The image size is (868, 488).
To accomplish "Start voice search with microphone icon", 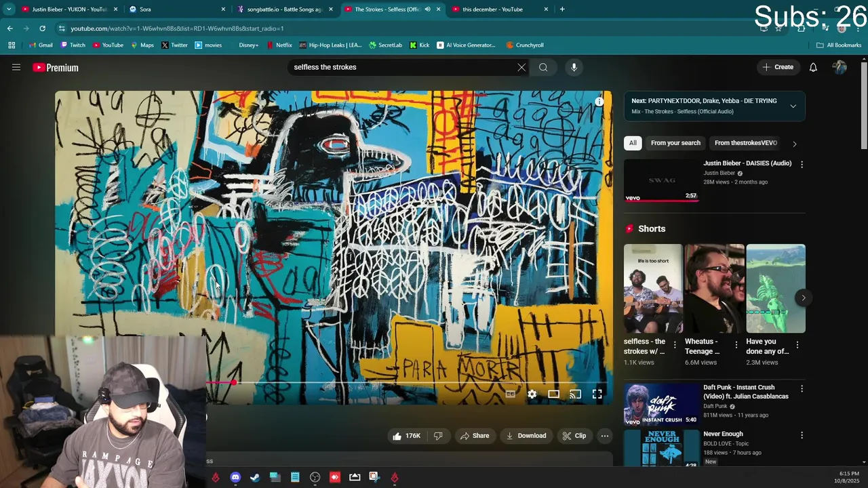I will (x=574, y=67).
